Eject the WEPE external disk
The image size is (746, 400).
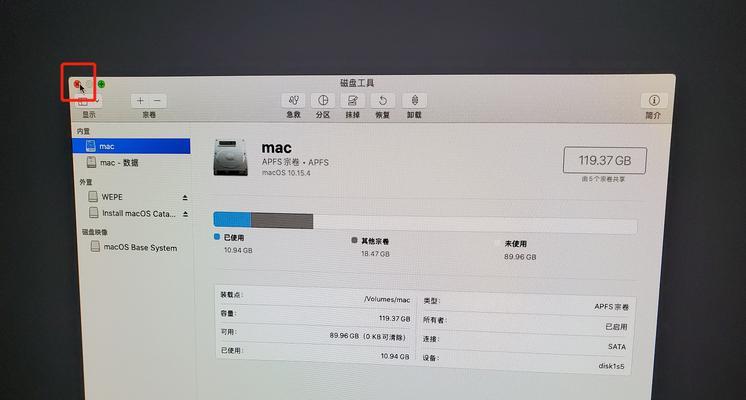[185, 197]
